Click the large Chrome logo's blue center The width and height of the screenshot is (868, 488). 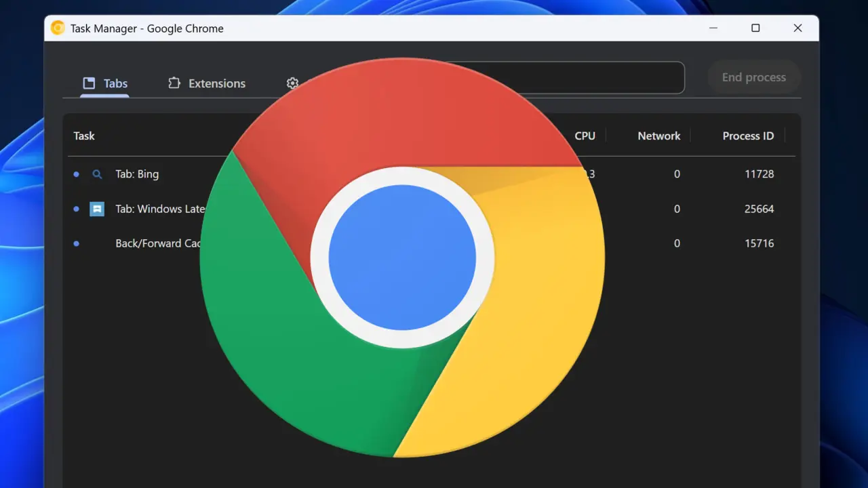click(402, 258)
